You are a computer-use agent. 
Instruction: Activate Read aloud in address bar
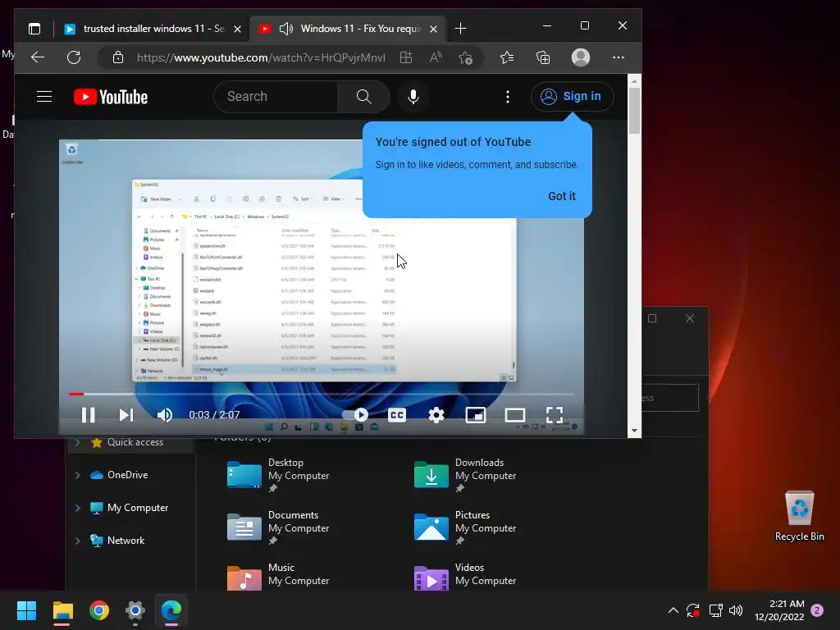click(436, 57)
